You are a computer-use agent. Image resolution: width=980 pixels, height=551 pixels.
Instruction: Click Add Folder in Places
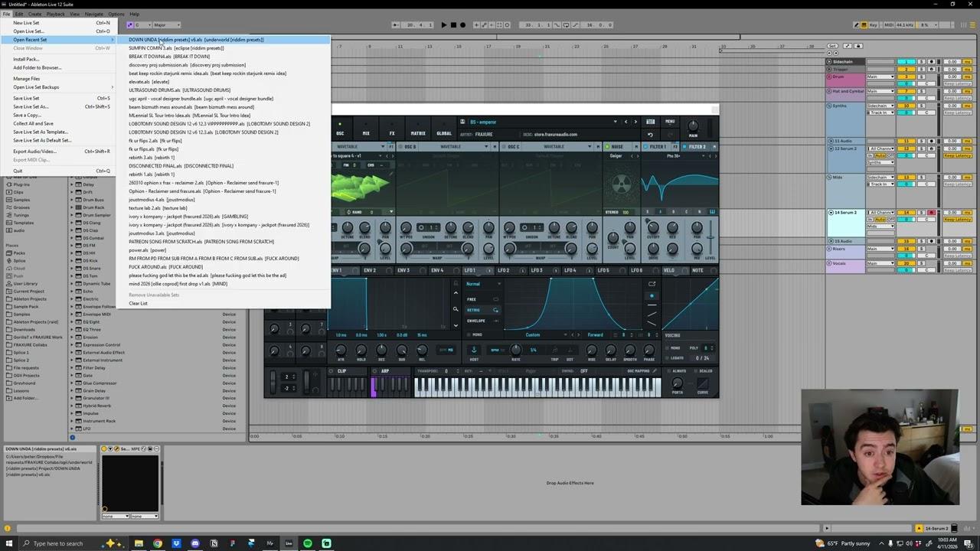[x=24, y=398]
